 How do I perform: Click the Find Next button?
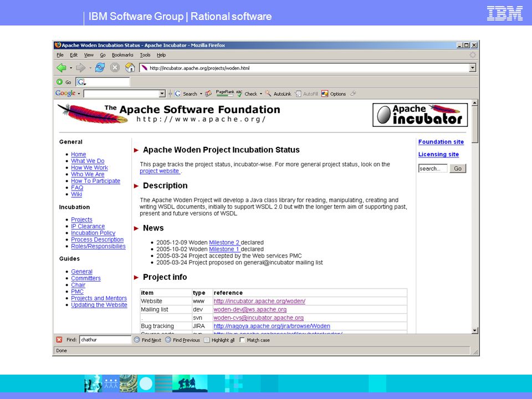click(147, 340)
